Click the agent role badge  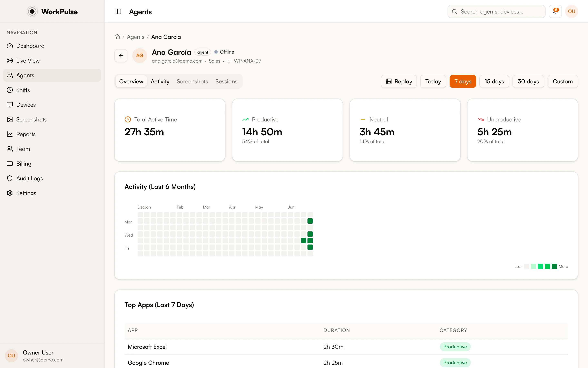click(203, 52)
